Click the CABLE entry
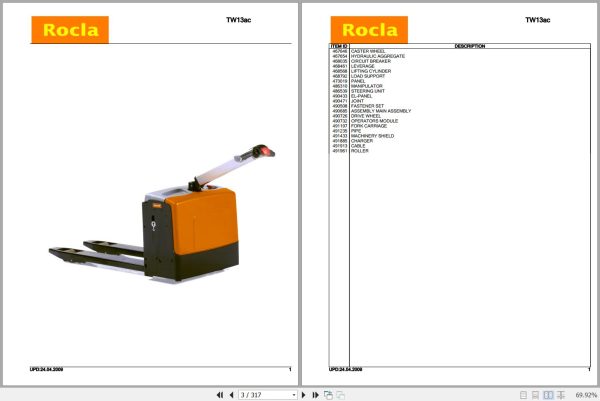 [358, 145]
